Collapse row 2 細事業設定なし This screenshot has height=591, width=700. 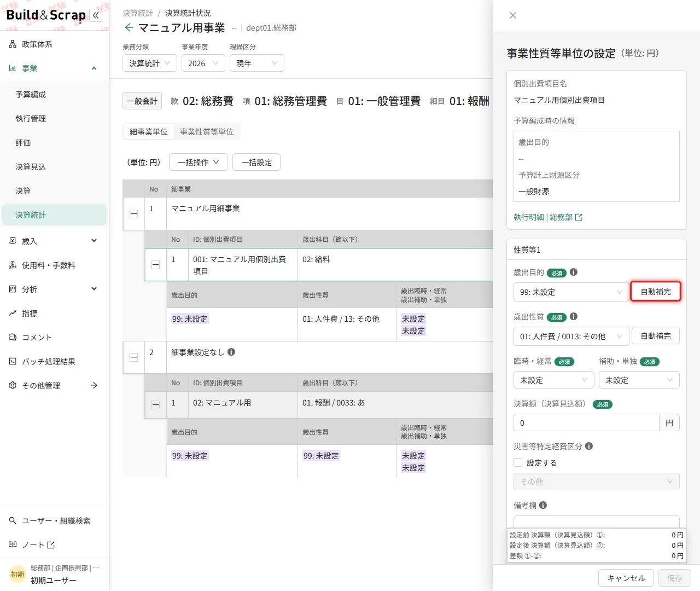coord(133,357)
